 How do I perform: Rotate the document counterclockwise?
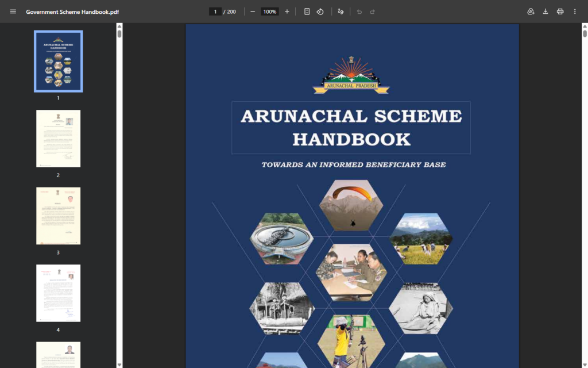tap(320, 11)
